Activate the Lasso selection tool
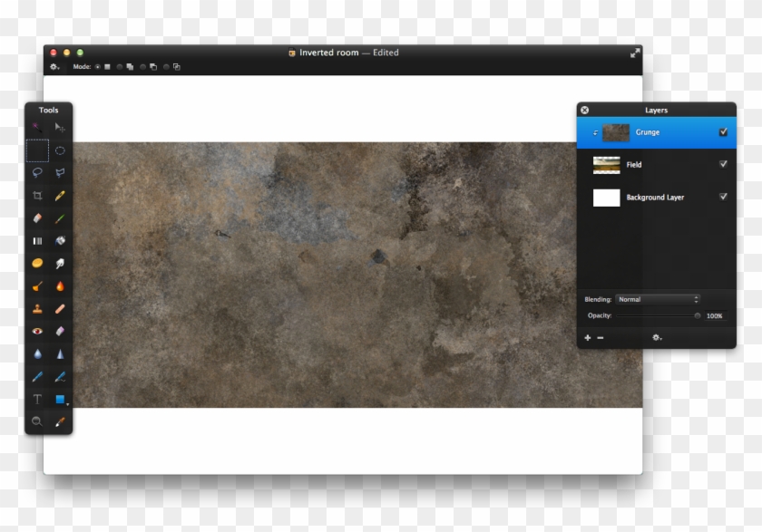This screenshot has height=532, width=762. pos(37,173)
